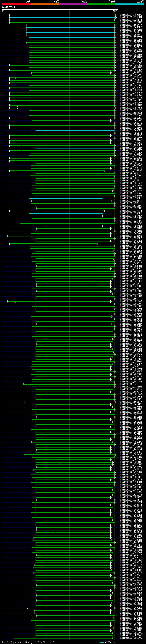Screen dimensions: 146x644
Task: Select subject UniRef100_B1ZU74
Action: pyautogui.click(x=131, y=495)
